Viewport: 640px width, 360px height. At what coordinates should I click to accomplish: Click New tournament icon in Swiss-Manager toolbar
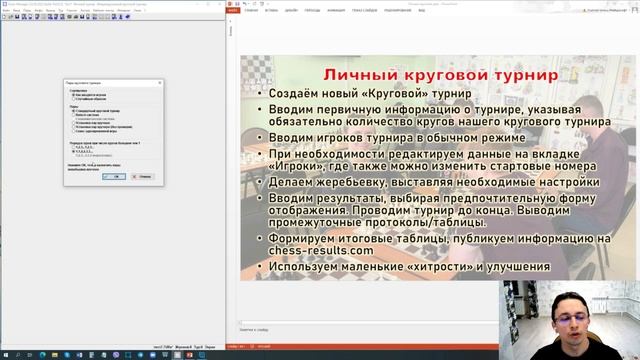[x=4, y=17]
